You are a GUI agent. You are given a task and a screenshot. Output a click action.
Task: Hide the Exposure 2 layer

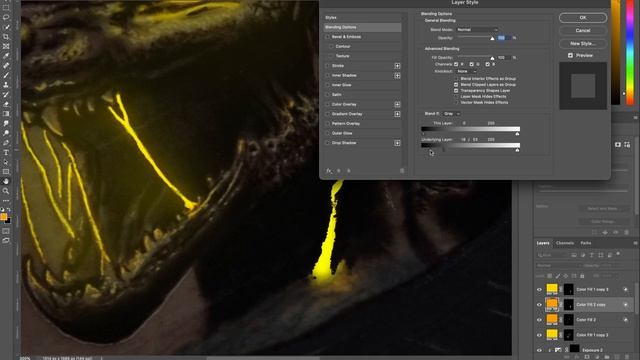coord(539,350)
